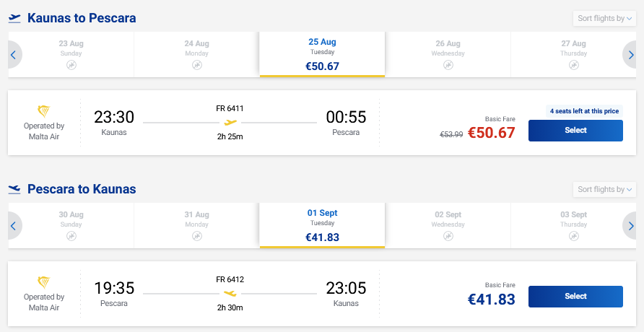Select the 01 Sept Tuesday date tab
This screenshot has width=644, height=332.
pyautogui.click(x=323, y=225)
